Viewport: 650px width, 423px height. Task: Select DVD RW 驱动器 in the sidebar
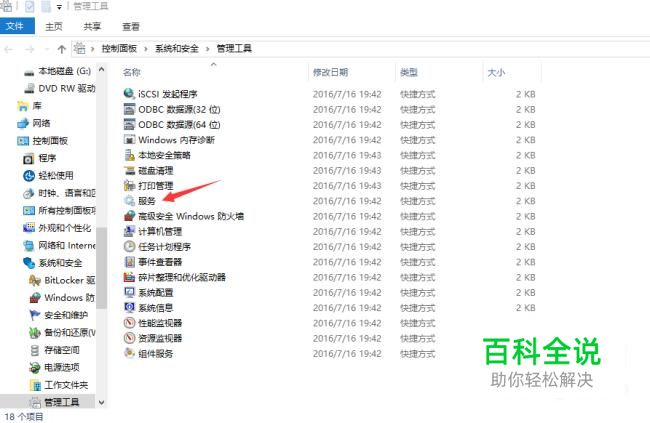66,88
